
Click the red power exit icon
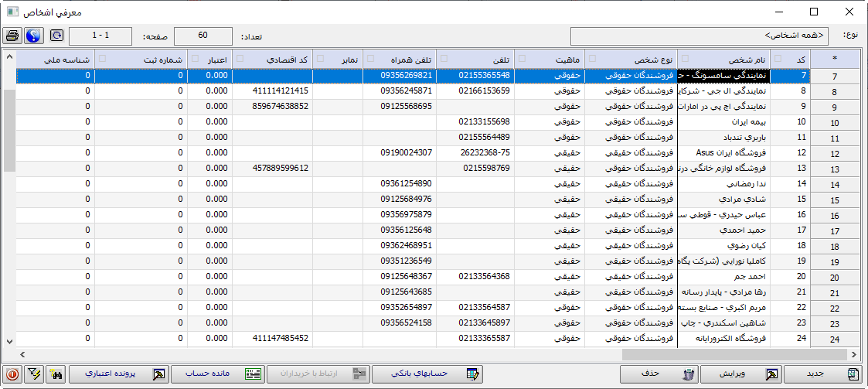tap(12, 374)
